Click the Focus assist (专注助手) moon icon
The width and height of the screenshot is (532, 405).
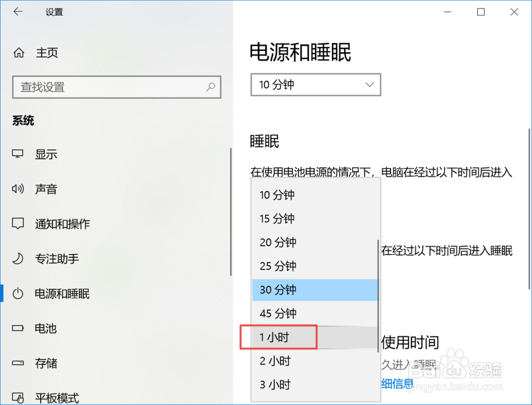pyautogui.click(x=18, y=259)
